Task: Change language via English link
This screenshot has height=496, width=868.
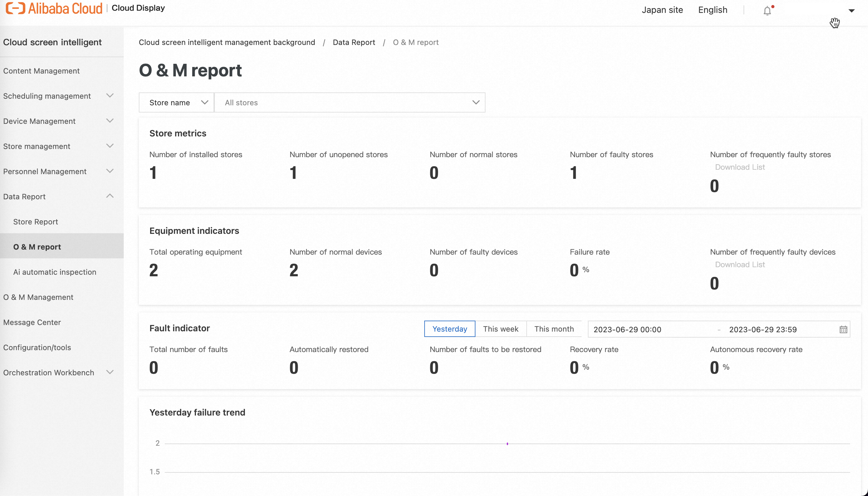Action: (713, 10)
